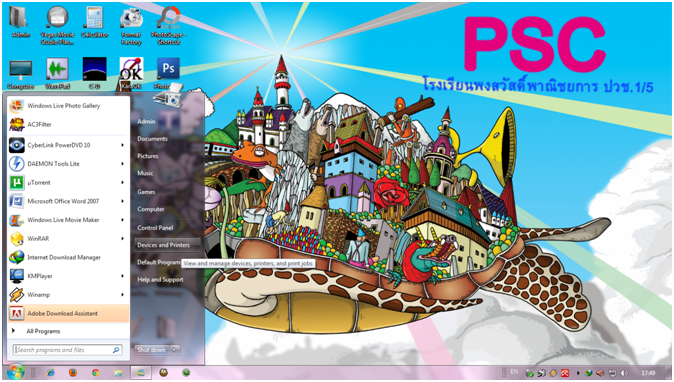Viewport: 674px width, 382px height.
Task: Click the Windows Start orb
Action: (x=15, y=373)
